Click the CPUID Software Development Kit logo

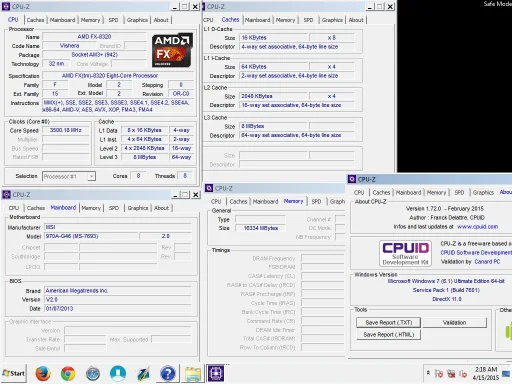(405, 253)
